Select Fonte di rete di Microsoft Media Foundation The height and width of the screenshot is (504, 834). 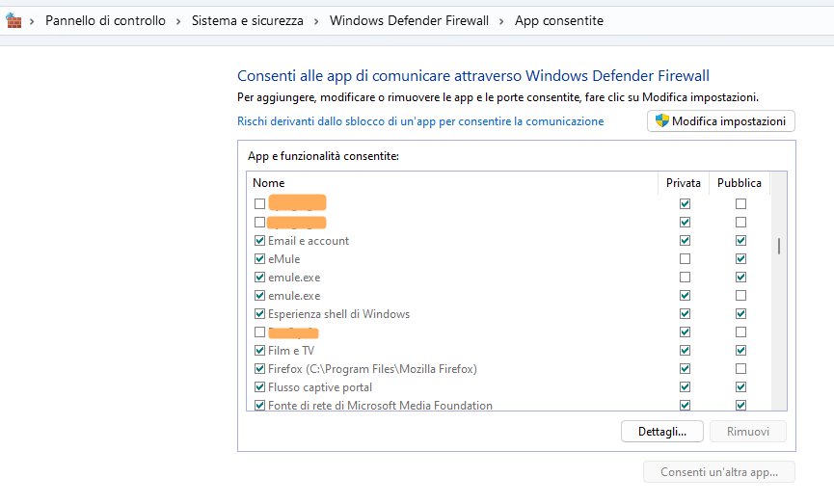380,406
